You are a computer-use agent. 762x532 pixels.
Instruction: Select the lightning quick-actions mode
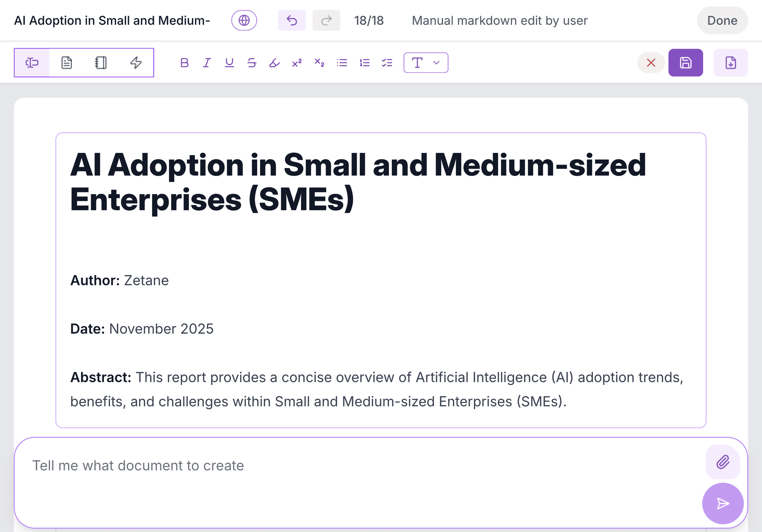[x=136, y=62]
